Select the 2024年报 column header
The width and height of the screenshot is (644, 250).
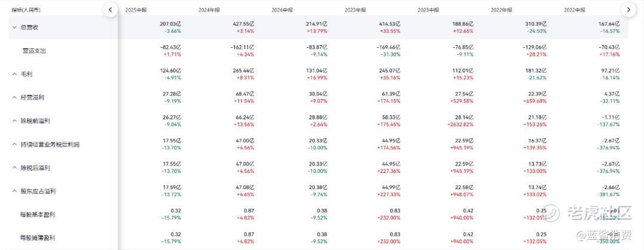point(209,10)
